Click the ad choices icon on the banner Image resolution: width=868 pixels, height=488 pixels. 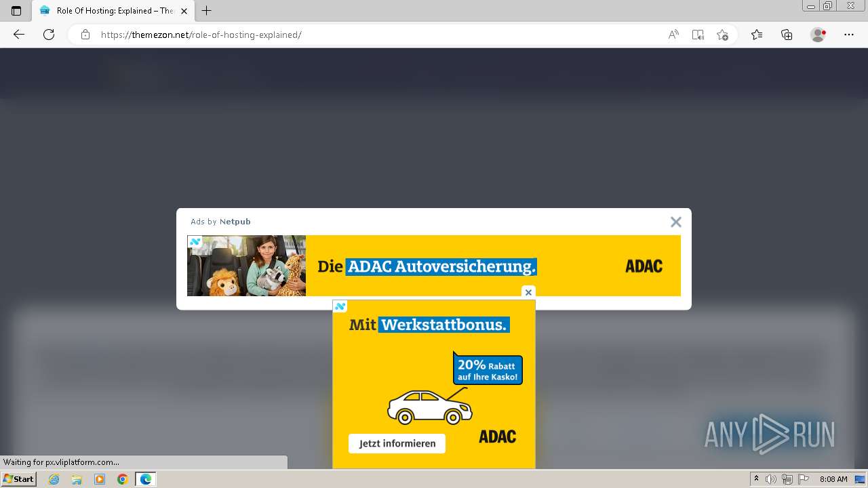tap(195, 241)
